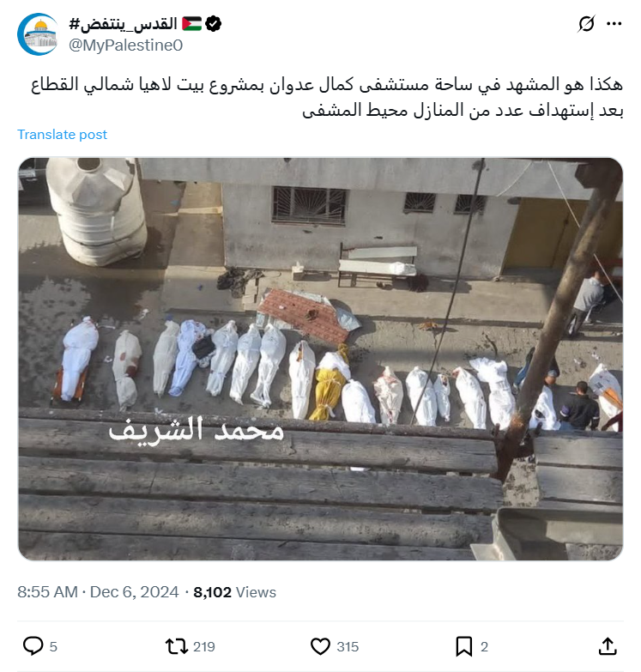This screenshot has width=641, height=672.
Task: Click the like count 315
Action: pyautogui.click(x=348, y=647)
